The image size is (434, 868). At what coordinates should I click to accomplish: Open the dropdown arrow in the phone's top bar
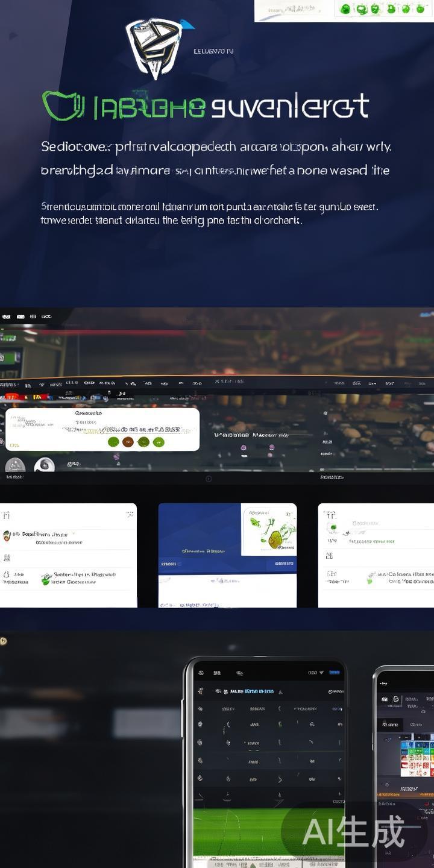[x=321, y=673]
